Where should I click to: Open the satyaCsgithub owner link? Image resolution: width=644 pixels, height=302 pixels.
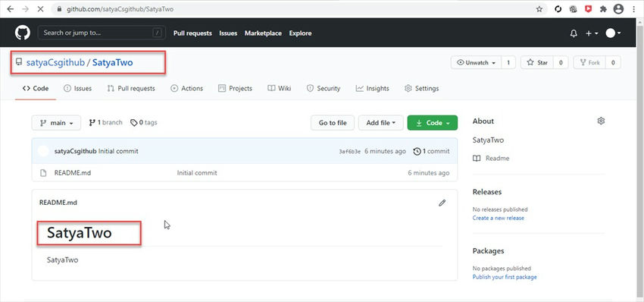coord(55,62)
